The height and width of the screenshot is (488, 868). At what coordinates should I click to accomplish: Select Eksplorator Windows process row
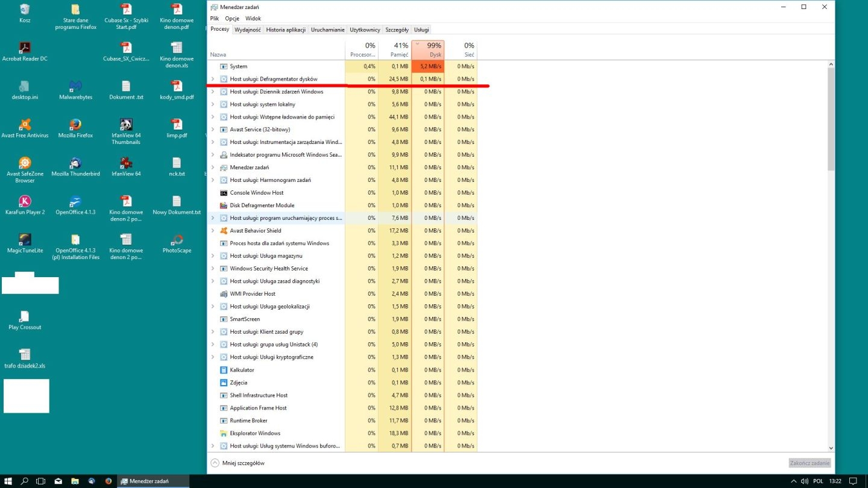pyautogui.click(x=342, y=433)
